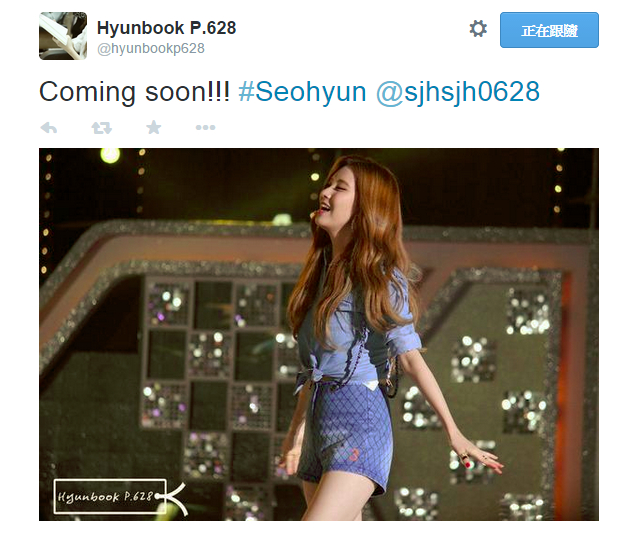Open the #Seohyun hashtag

[302, 92]
